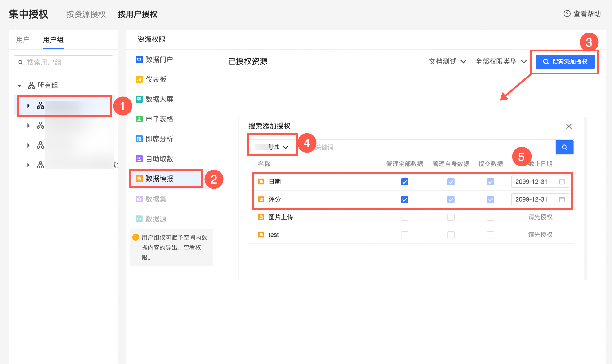This screenshot has width=614, height=364.
Task: Click the 数据大屏 screen icon
Action: (x=139, y=99)
